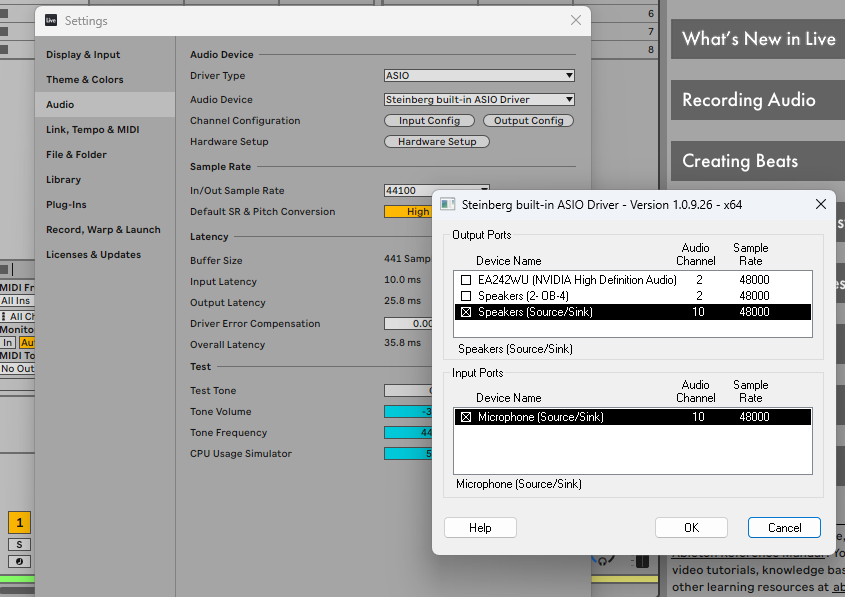
Task: Click the 48000 sample rate of EA242WU row
Action: click(754, 280)
